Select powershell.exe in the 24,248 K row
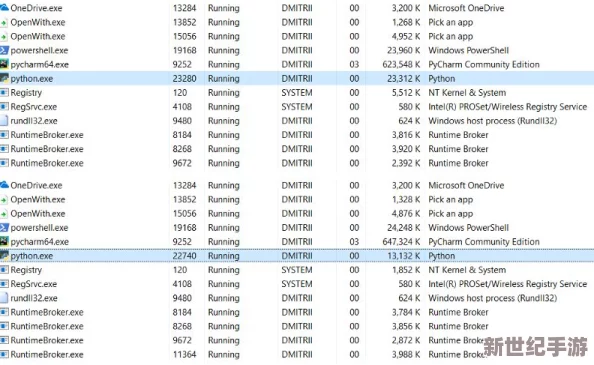The image size is (594, 365). [x=39, y=228]
